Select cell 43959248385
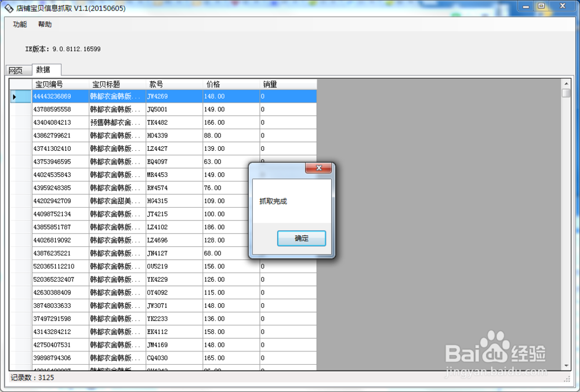Viewport: 580px width, 392px height. (60, 188)
